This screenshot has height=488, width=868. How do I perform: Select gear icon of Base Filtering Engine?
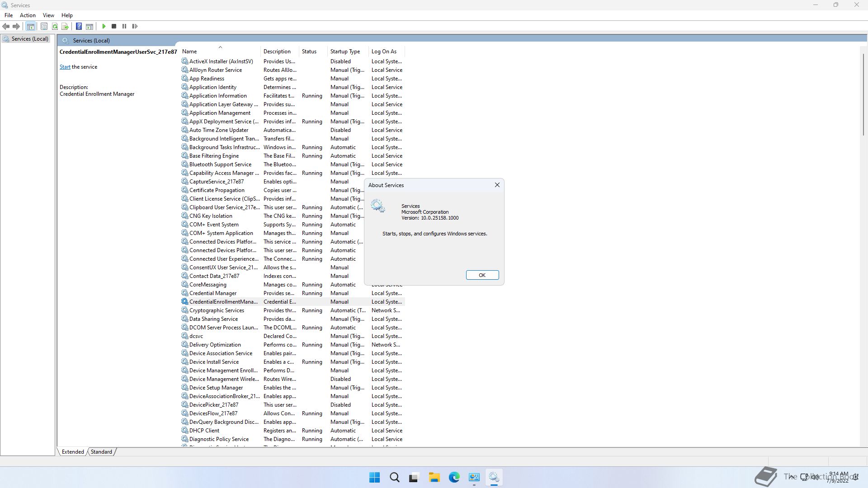click(184, 155)
